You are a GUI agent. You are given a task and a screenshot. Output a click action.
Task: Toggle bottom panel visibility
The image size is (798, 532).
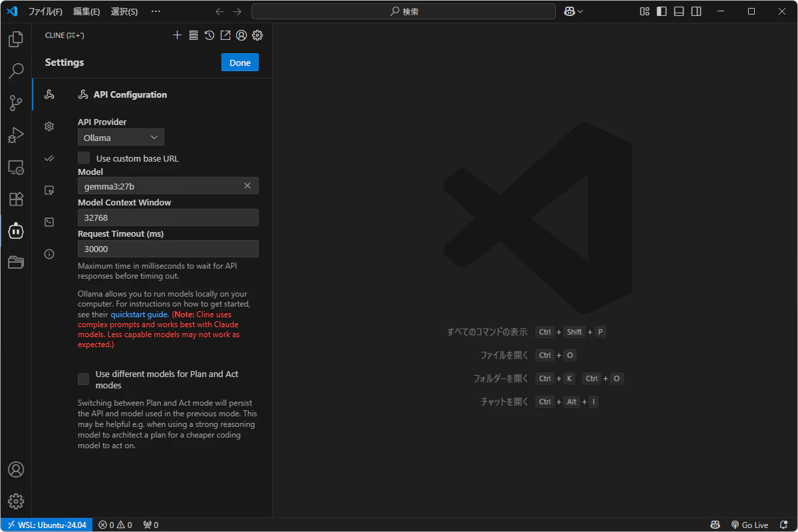[x=679, y=11]
